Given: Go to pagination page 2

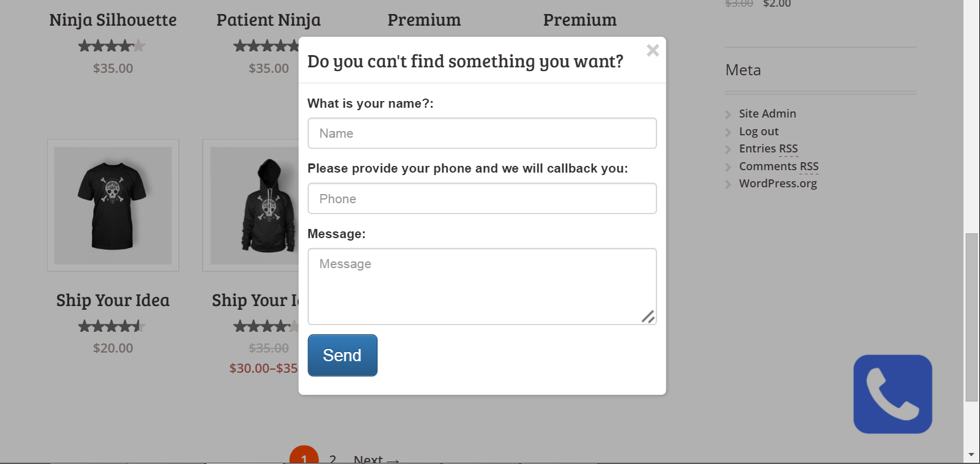Looking at the screenshot, I should [x=333, y=459].
